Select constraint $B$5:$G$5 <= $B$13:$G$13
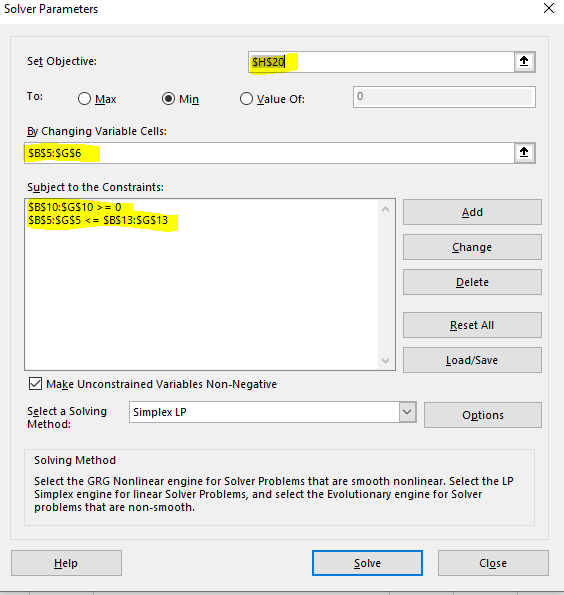The image size is (564, 595). (98, 220)
